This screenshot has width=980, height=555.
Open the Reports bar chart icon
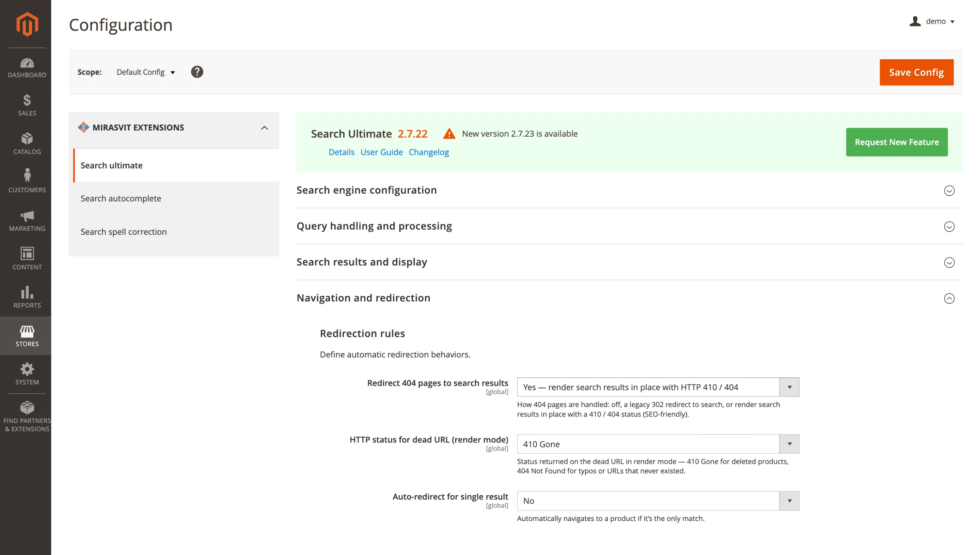tap(27, 292)
